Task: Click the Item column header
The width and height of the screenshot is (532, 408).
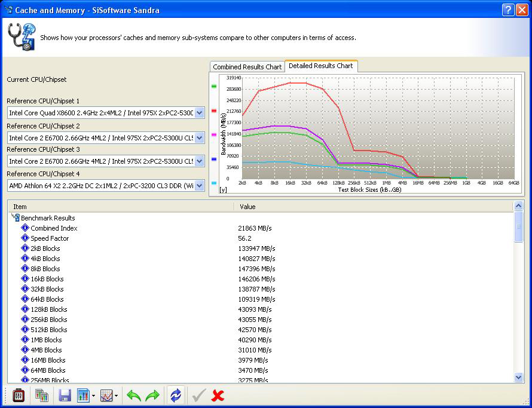Action: [121, 207]
